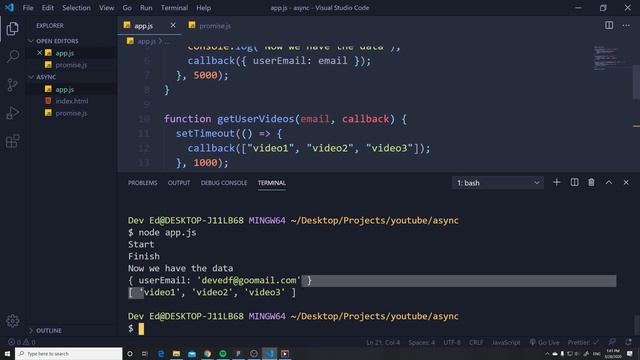Split the editor to the right
Viewport: 640px width, 360px height.
click(x=609, y=25)
